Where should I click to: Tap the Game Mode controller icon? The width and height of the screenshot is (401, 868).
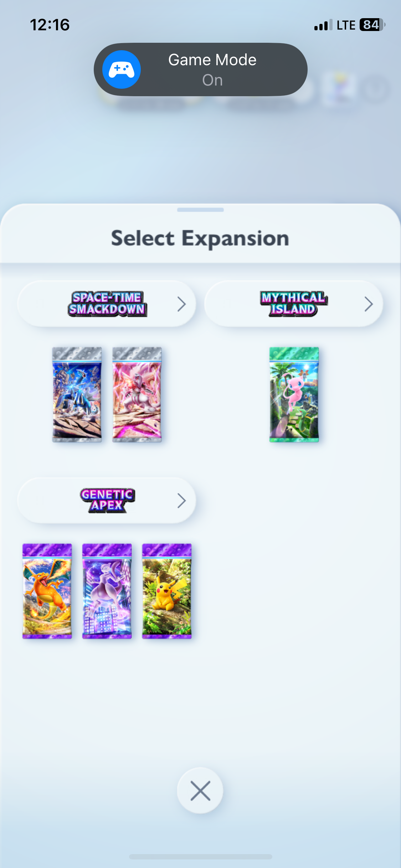[x=122, y=69]
